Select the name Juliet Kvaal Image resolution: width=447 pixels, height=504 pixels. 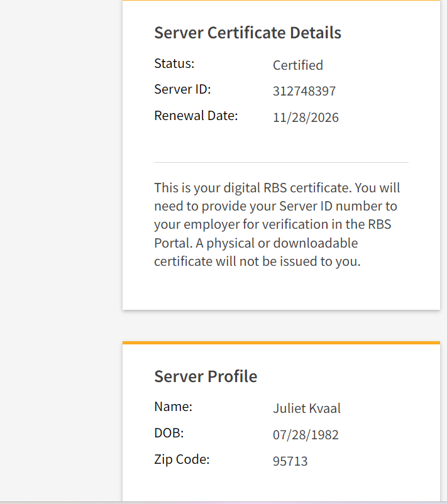pos(307,408)
